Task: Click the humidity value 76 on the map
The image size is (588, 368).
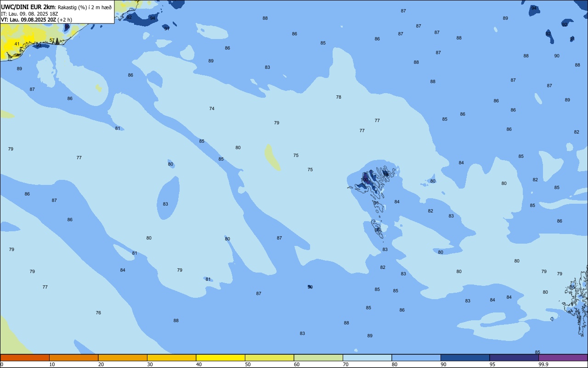Action: tap(98, 313)
